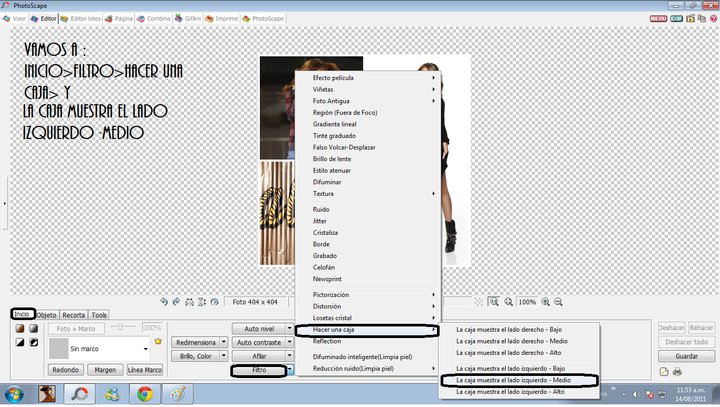Image resolution: width=720 pixels, height=407 pixels.
Task: Click the green EXIF icon
Action: (676, 18)
